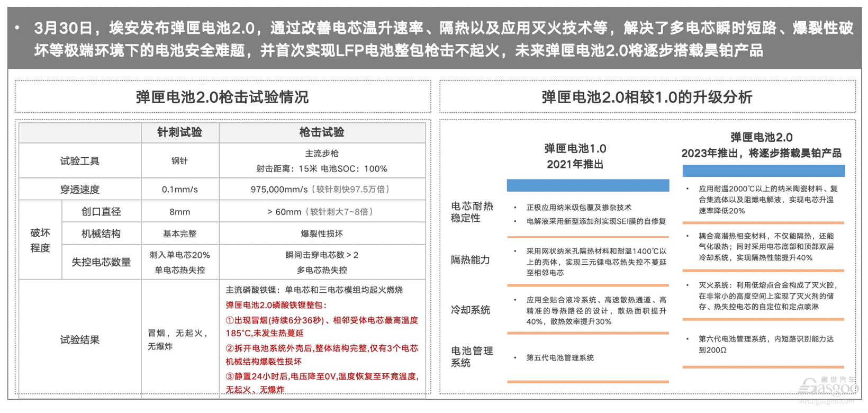Image resolution: width=868 pixels, height=413 pixels.
Task: Click the 基本完整 cell
Action: (x=180, y=234)
